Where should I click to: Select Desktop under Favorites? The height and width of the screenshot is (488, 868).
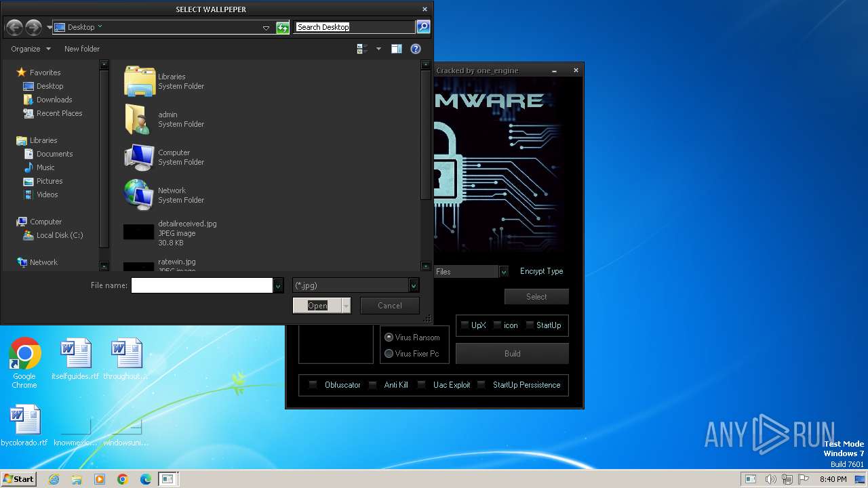click(x=50, y=86)
